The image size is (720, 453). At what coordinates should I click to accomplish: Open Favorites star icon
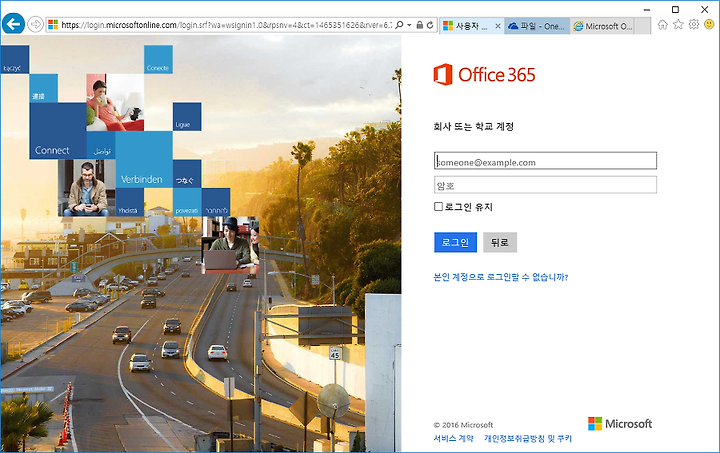pyautogui.click(x=678, y=24)
